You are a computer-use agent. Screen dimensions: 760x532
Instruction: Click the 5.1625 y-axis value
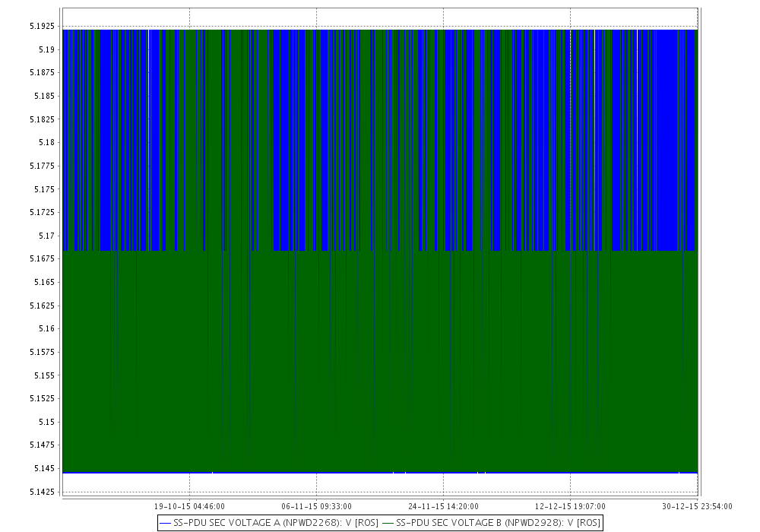click(x=42, y=306)
